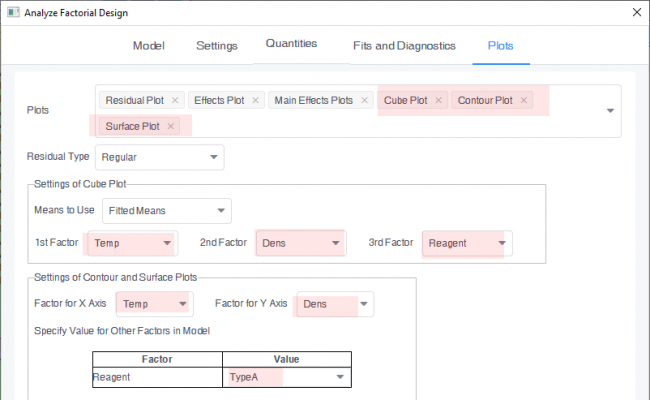This screenshot has height=400, width=650.
Task: Expand the Plots selection list arrow
Action: click(610, 111)
